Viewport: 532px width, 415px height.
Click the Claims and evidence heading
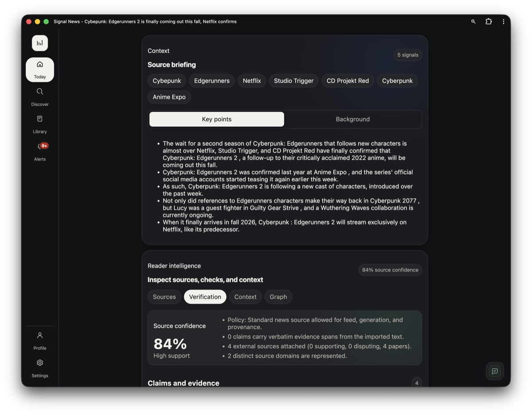184,383
